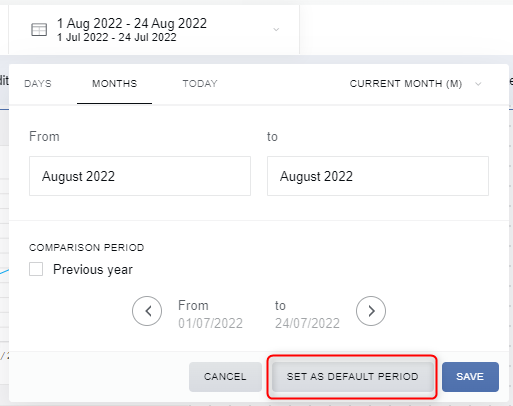Click the chevron next to Current Month
513x406 pixels.
tap(478, 84)
